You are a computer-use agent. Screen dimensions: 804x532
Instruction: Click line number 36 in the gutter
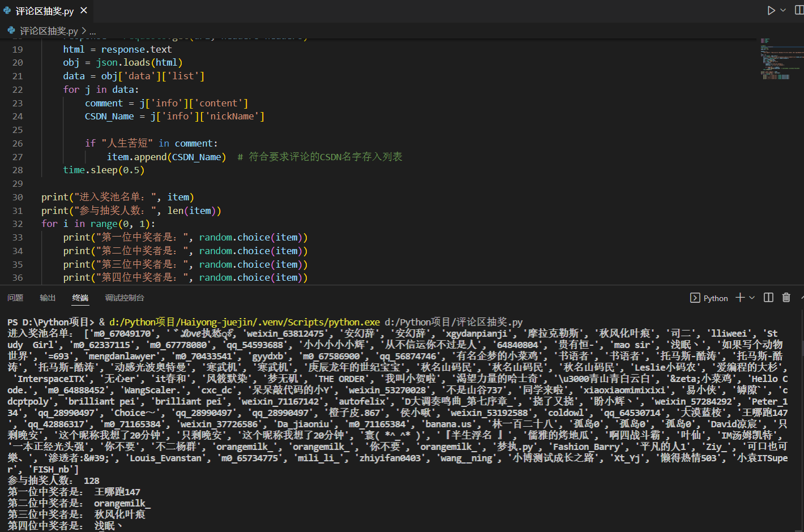click(18, 277)
